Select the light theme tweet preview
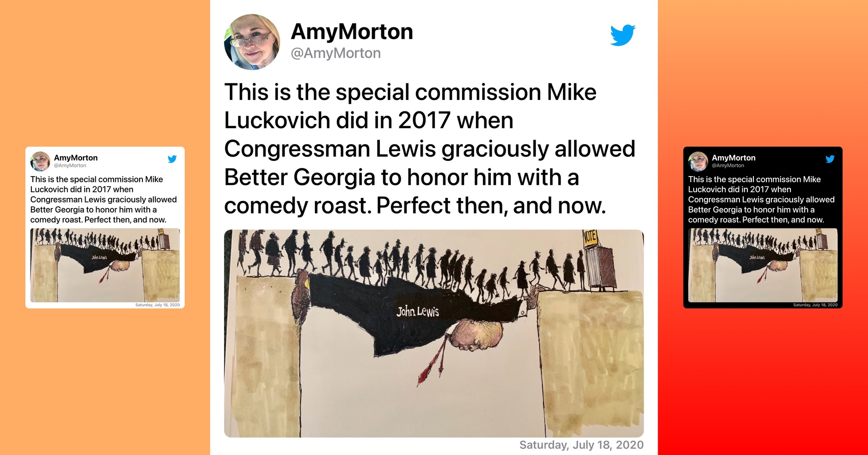868x455 pixels. point(105,227)
